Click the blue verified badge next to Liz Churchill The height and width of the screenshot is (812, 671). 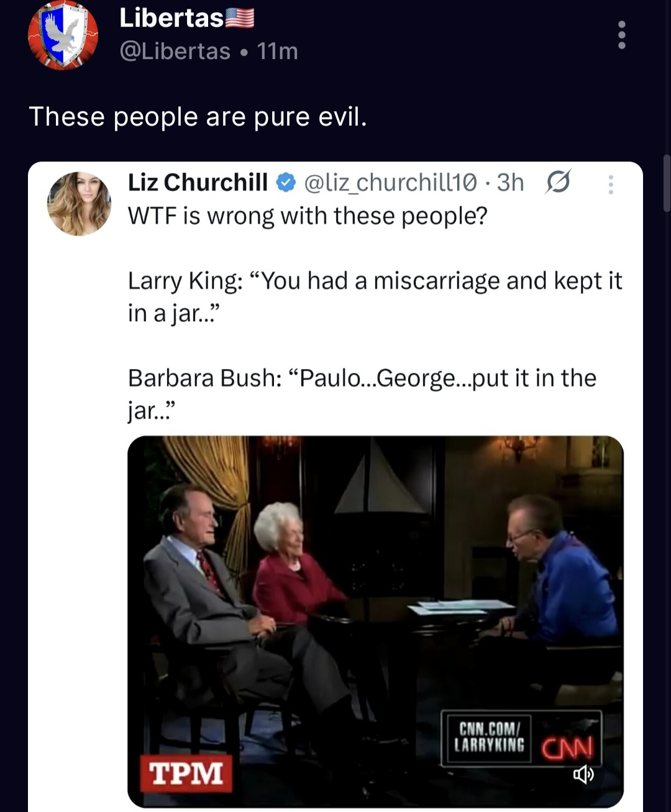click(x=285, y=182)
